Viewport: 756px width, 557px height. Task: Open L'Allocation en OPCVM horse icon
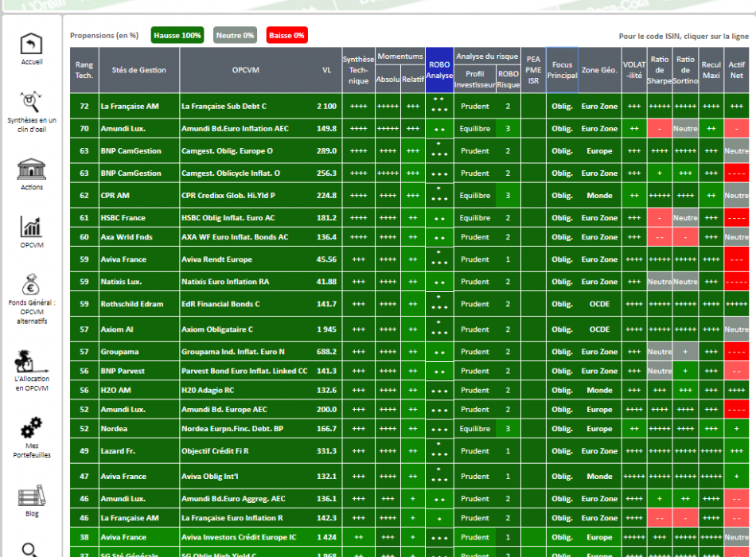click(31, 362)
